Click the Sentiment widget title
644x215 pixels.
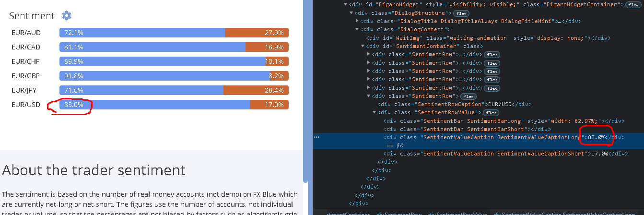32,16
